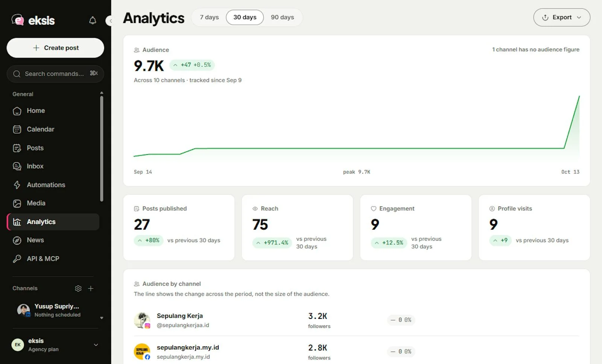Switch to the 90 days range
Screen dimensions: 602x364
coord(283,17)
